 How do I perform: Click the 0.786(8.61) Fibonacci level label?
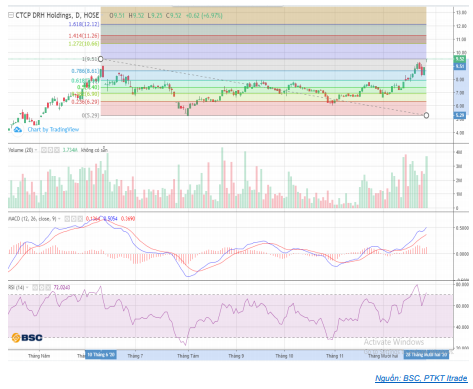(85, 71)
